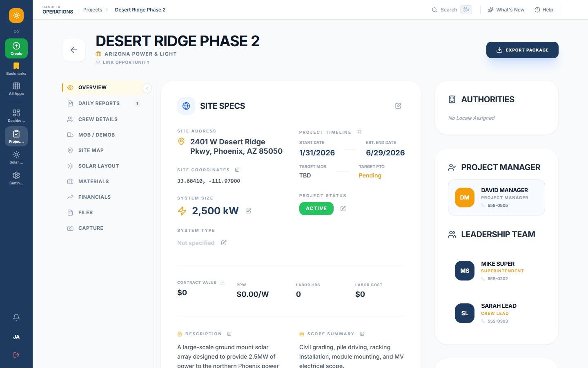Edit the Description
This screenshot has width=588, height=368.
(229, 334)
